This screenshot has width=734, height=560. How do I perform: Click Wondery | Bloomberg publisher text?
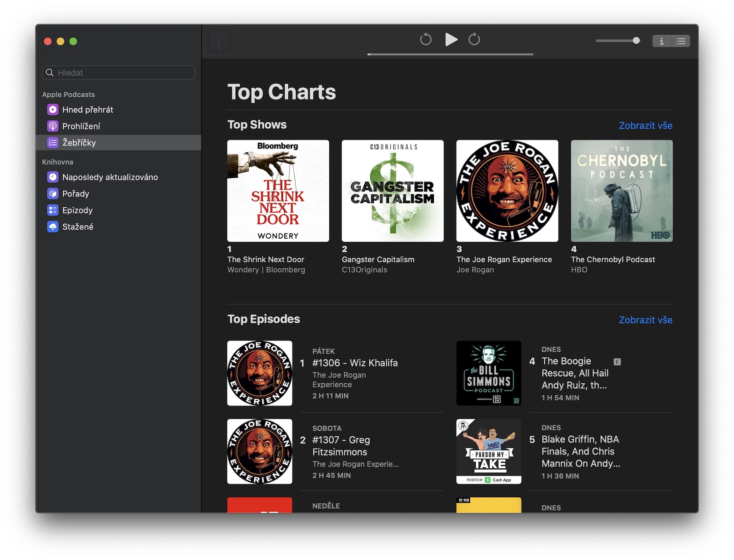[266, 270]
